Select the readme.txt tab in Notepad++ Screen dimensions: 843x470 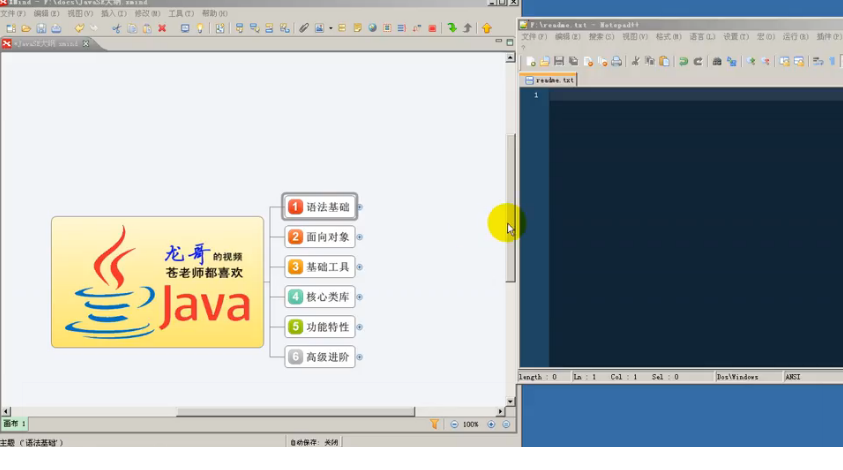coord(549,80)
